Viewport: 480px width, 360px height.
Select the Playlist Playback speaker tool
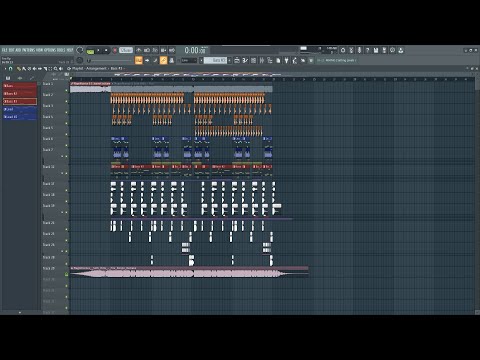click(x=61, y=69)
